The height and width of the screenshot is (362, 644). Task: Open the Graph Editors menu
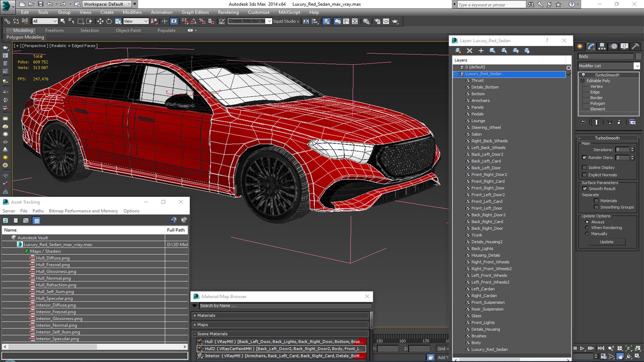tap(195, 12)
